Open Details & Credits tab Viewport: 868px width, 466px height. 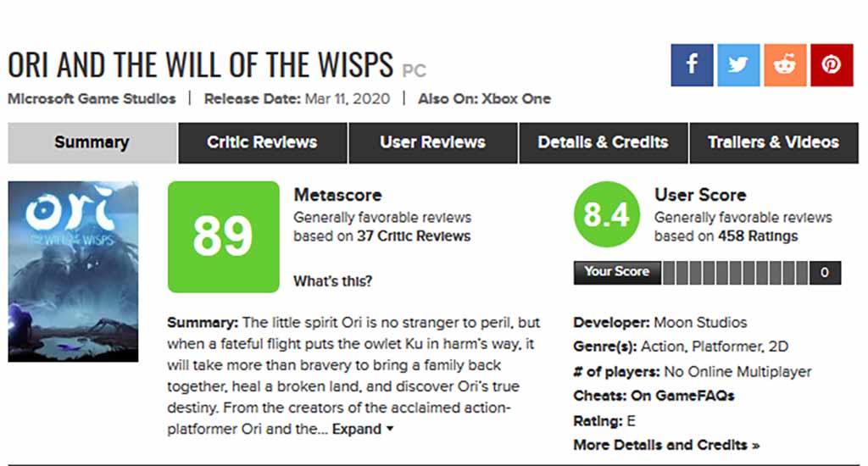tap(604, 143)
